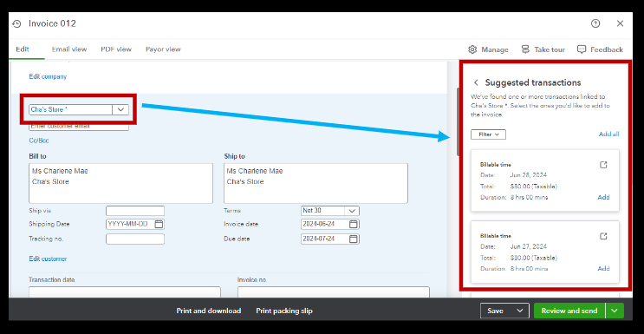Click Add all suggested transactions
Image resolution: width=644 pixels, height=334 pixels.
click(608, 134)
